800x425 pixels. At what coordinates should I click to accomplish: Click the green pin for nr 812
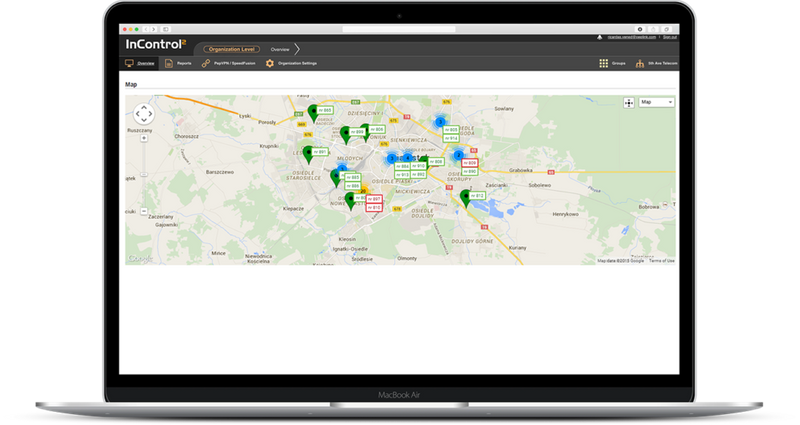tap(465, 197)
